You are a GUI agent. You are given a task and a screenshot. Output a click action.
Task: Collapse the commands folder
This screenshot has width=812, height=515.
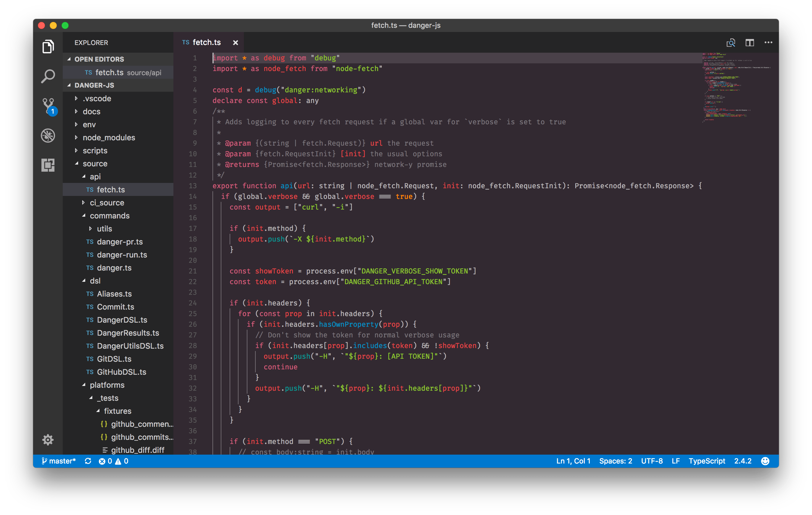tap(109, 215)
